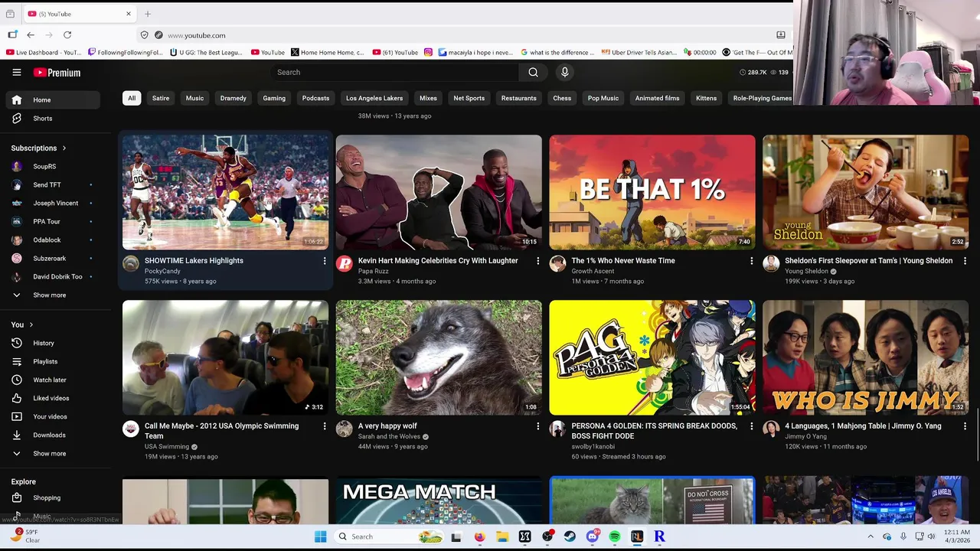
Task: Click the PockyCandy channel name
Action: click(162, 271)
